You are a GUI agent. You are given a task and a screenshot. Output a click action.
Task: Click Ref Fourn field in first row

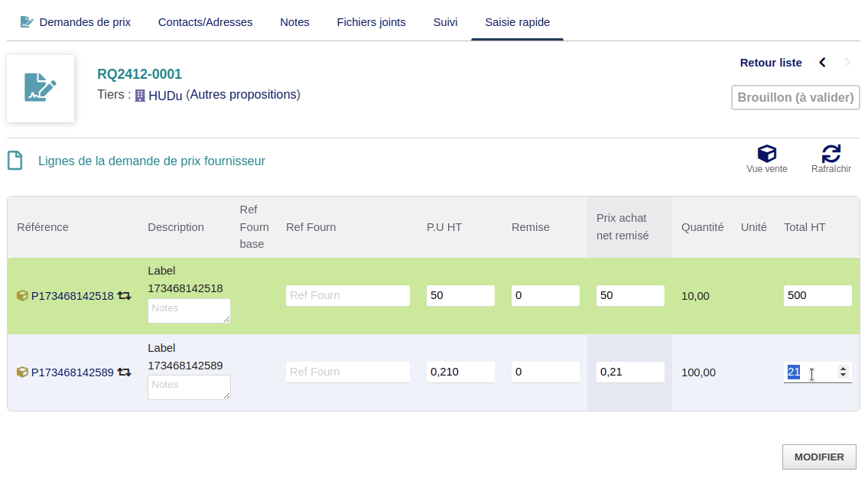pos(347,295)
